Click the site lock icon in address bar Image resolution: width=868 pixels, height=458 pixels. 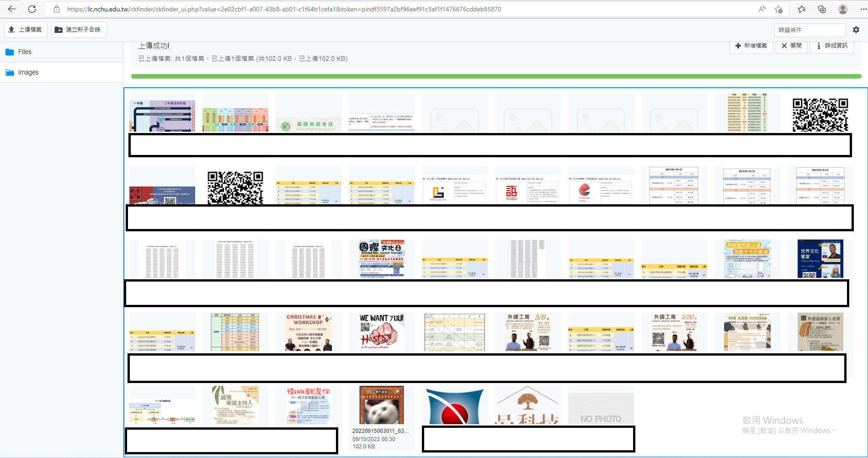[57, 9]
